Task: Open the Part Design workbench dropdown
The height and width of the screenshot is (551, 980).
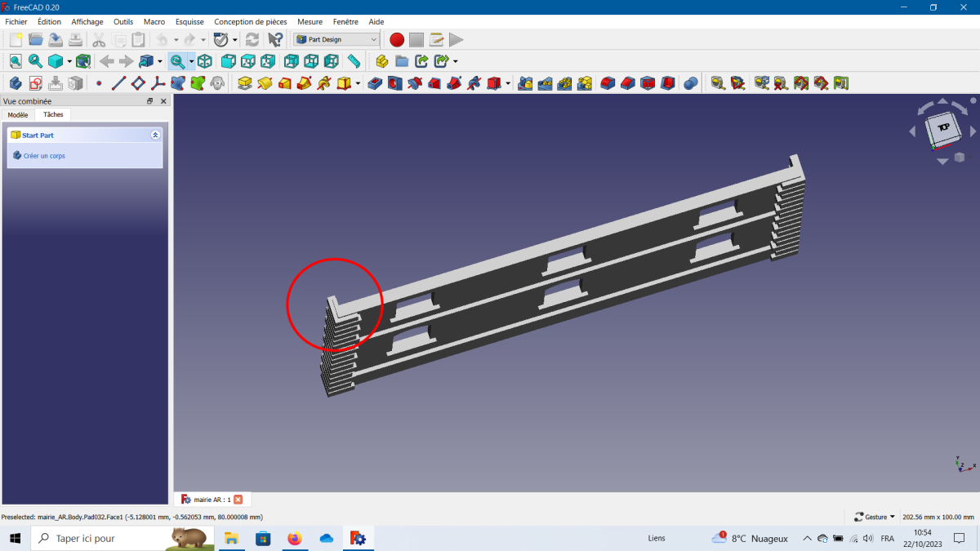Action: click(x=337, y=39)
